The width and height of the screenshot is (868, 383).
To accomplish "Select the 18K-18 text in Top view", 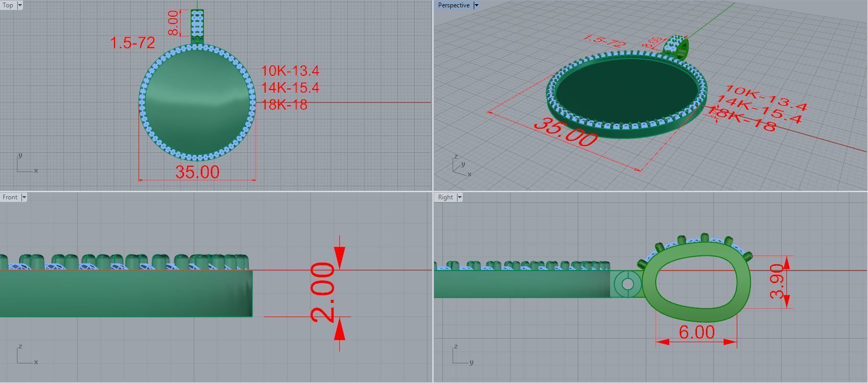I will click(284, 104).
